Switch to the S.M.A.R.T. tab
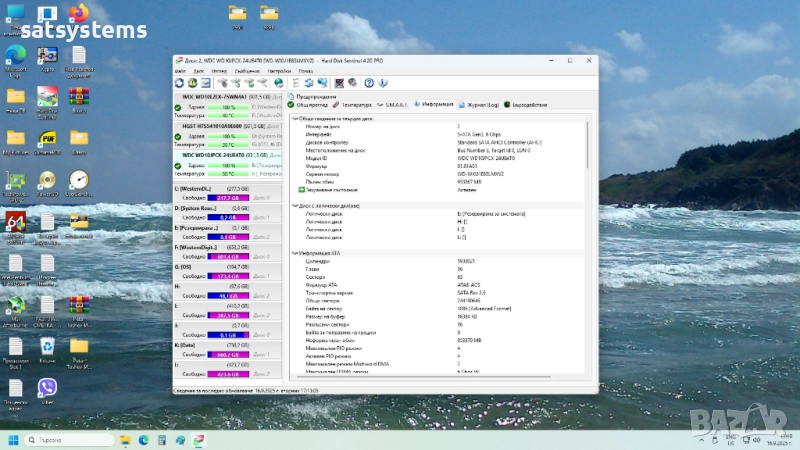Viewport: 800px width, 450px height. point(394,104)
